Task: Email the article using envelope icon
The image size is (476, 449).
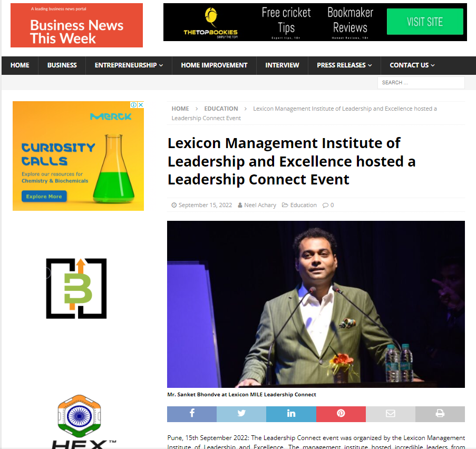Action: pyautogui.click(x=391, y=414)
